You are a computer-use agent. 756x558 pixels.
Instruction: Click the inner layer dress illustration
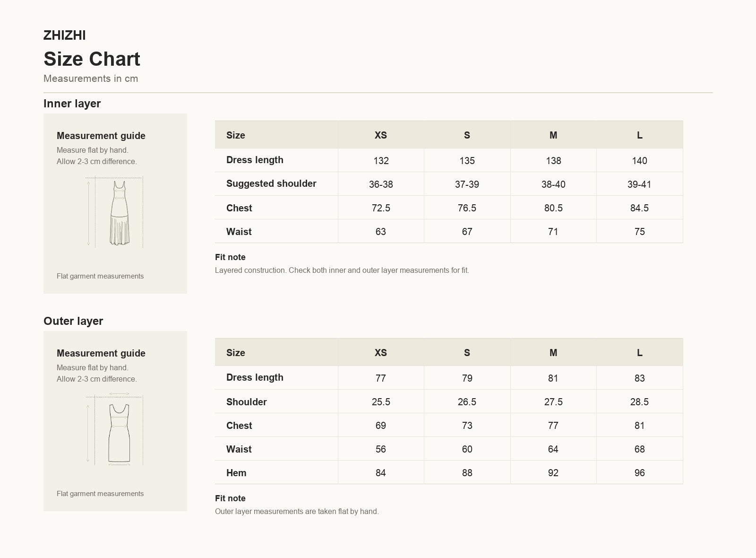115,212
